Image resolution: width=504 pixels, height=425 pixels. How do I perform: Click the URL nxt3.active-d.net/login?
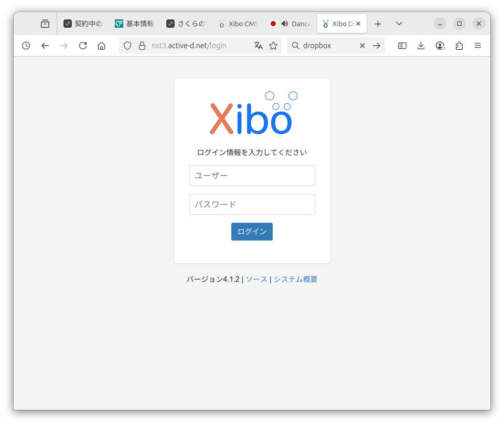pos(189,46)
